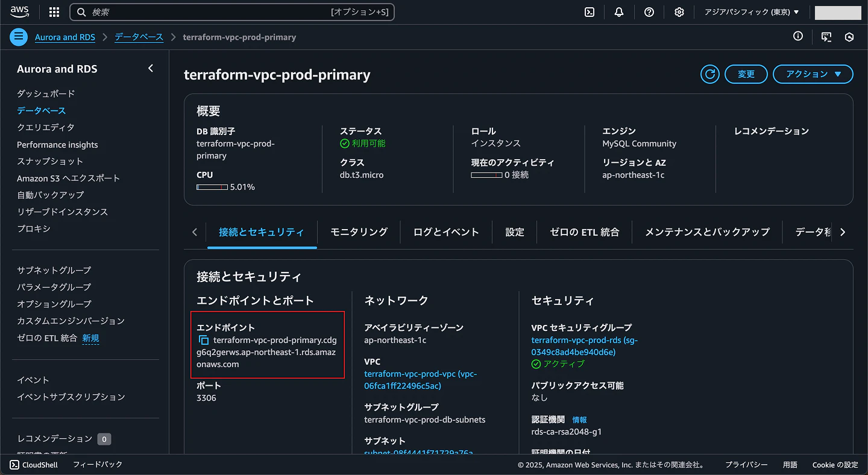Click the CPU usage progress bar
Image resolution: width=868 pixels, height=475 pixels.
pyautogui.click(x=212, y=187)
